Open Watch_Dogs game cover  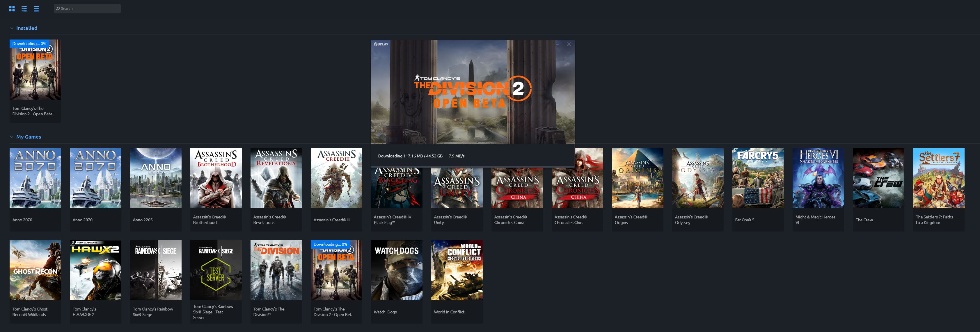click(x=396, y=270)
